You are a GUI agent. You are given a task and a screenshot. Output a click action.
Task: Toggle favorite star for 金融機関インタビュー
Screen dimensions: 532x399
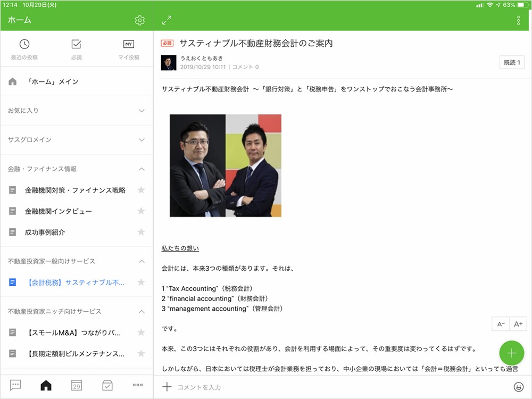tap(141, 211)
